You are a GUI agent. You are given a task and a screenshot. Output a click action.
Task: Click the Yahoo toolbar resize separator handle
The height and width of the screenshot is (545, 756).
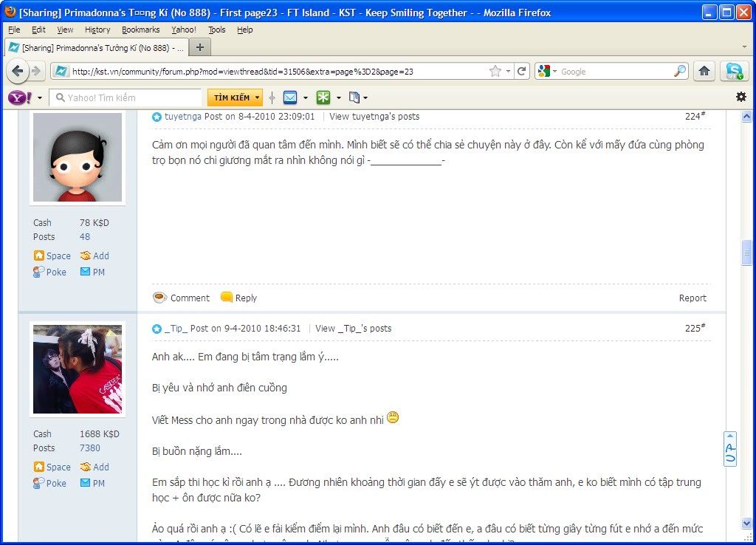point(272,97)
